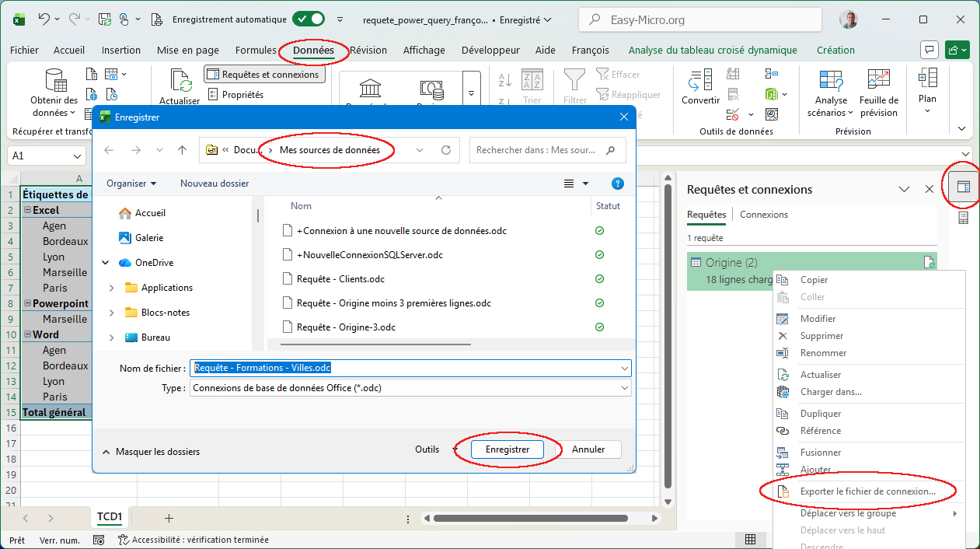Open the Organiser dropdown menu
The image size is (980, 549).
131,184
